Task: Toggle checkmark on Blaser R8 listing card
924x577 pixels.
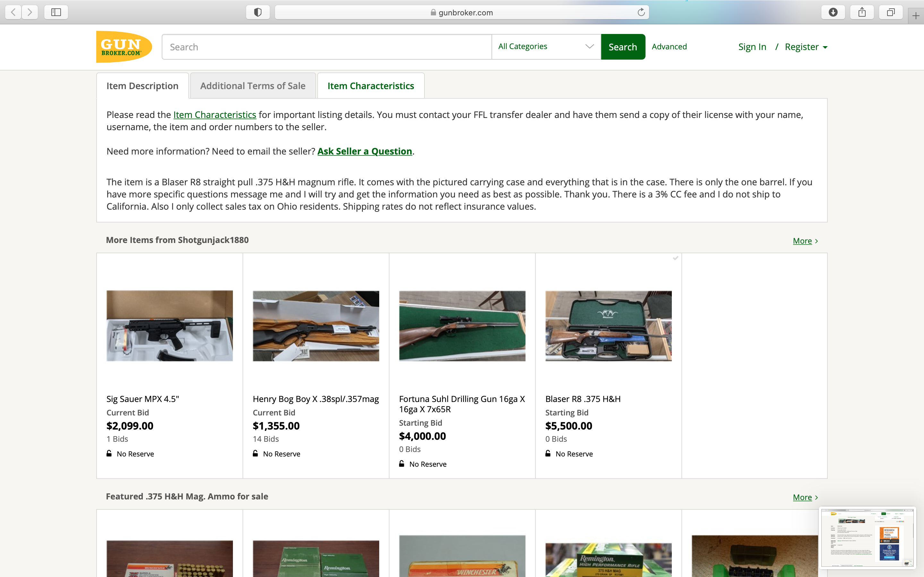Action: point(675,258)
